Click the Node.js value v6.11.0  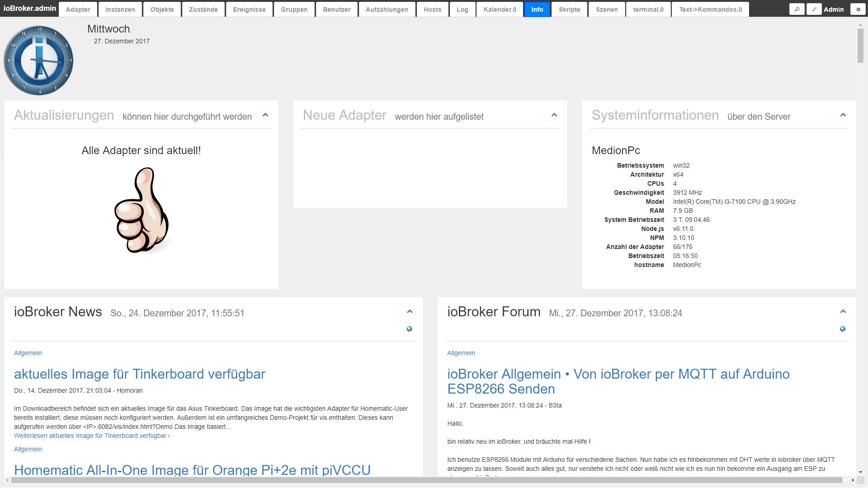(683, 229)
